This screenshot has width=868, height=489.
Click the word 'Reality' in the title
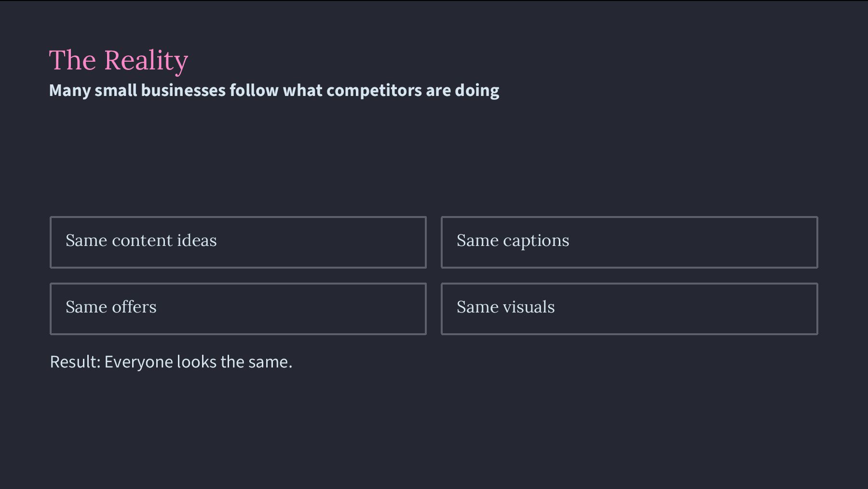pyautogui.click(x=146, y=61)
